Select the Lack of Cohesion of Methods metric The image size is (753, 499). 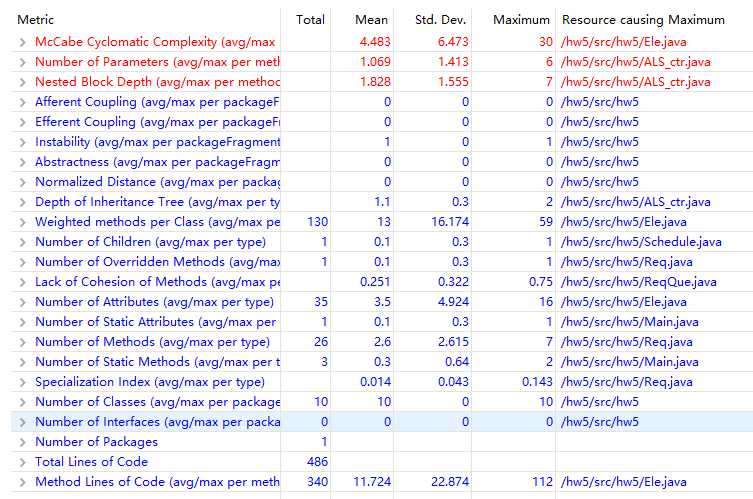pos(157,282)
